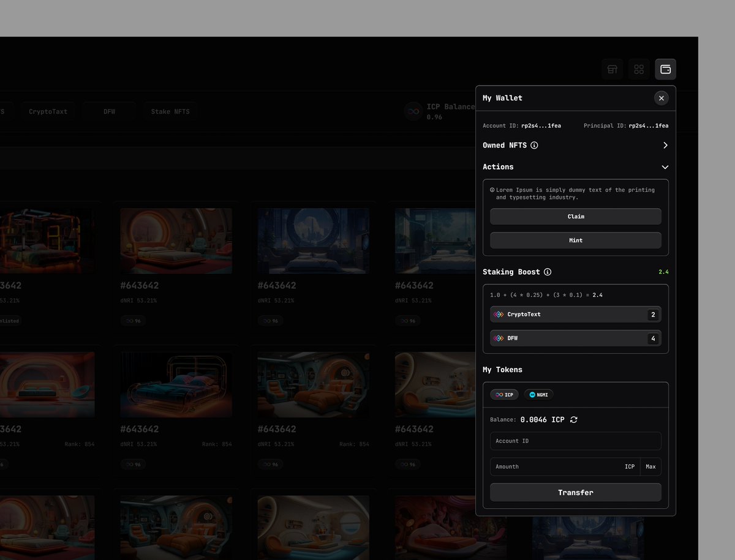Select the ICP token tab
Image resolution: width=735 pixels, height=560 pixels.
coord(504,395)
